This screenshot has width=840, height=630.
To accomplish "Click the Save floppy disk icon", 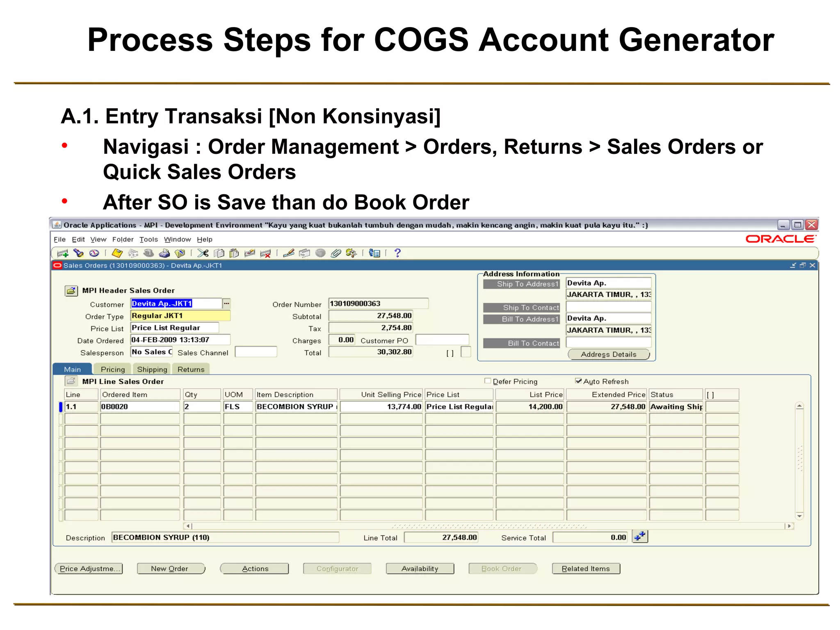I will (117, 253).
